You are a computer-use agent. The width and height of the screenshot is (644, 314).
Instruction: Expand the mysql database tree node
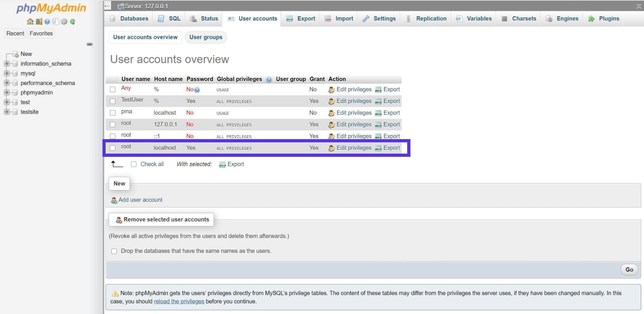pos(6,73)
